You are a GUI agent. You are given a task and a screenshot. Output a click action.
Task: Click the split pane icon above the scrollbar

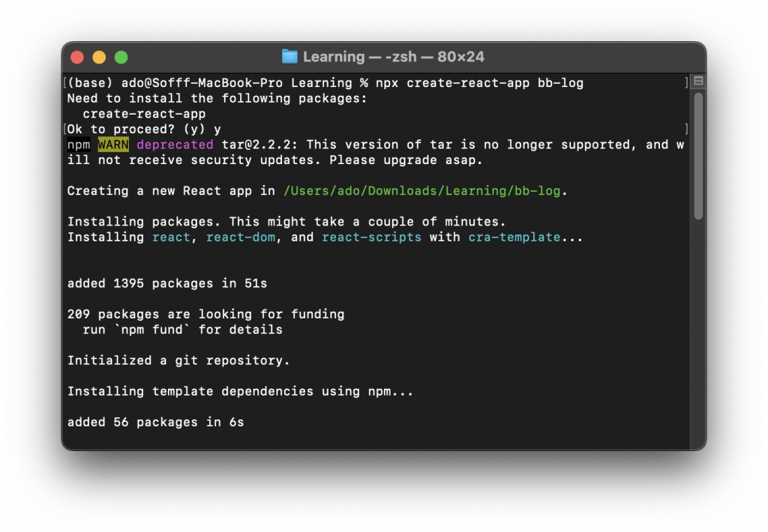click(698, 81)
